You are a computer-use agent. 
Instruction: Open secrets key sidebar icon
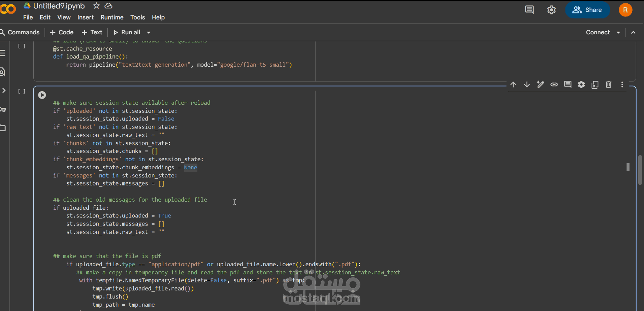click(3, 109)
